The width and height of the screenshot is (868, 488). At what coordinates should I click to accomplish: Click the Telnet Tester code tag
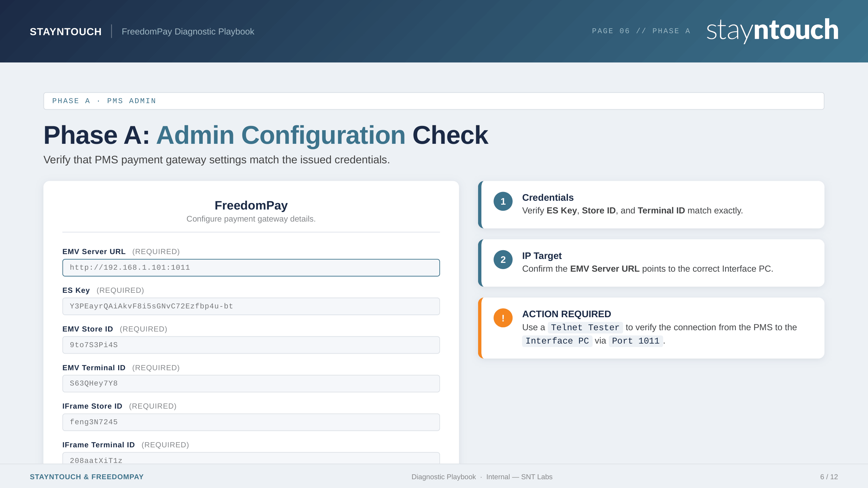click(x=585, y=327)
